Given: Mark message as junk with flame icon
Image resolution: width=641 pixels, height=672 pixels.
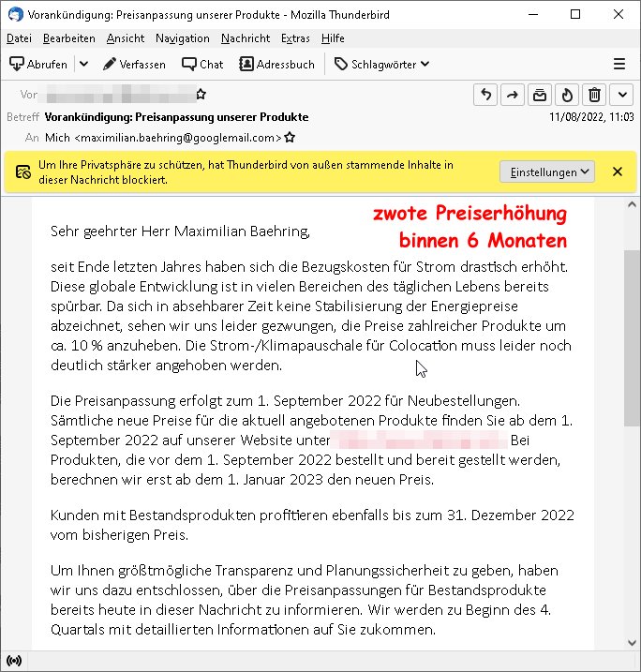Looking at the screenshot, I should click(567, 95).
